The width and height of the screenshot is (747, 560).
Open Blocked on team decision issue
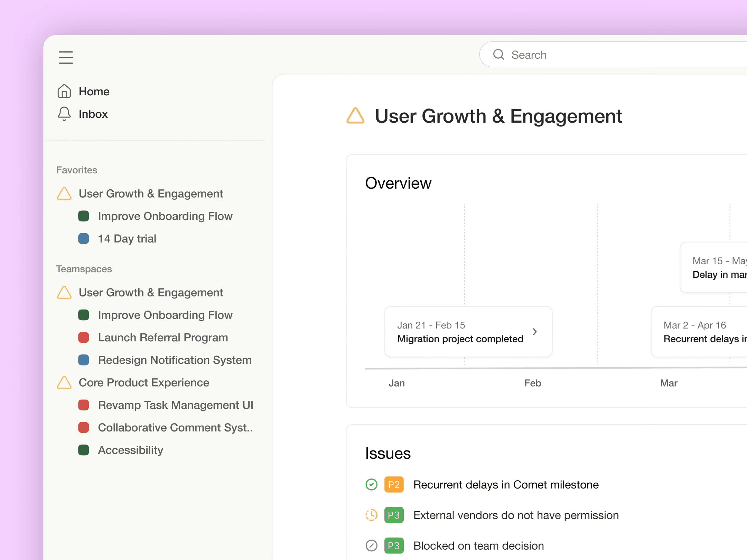click(478, 545)
